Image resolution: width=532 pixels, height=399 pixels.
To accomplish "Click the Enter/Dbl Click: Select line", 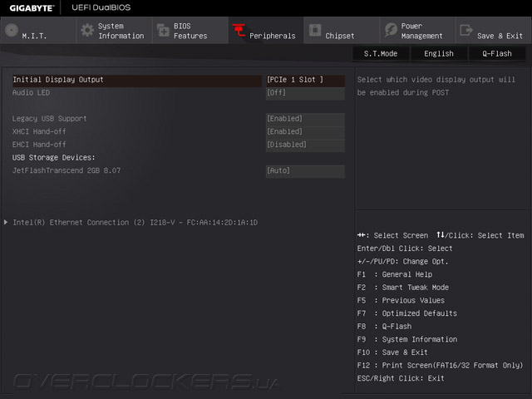I will pyautogui.click(x=405, y=249).
